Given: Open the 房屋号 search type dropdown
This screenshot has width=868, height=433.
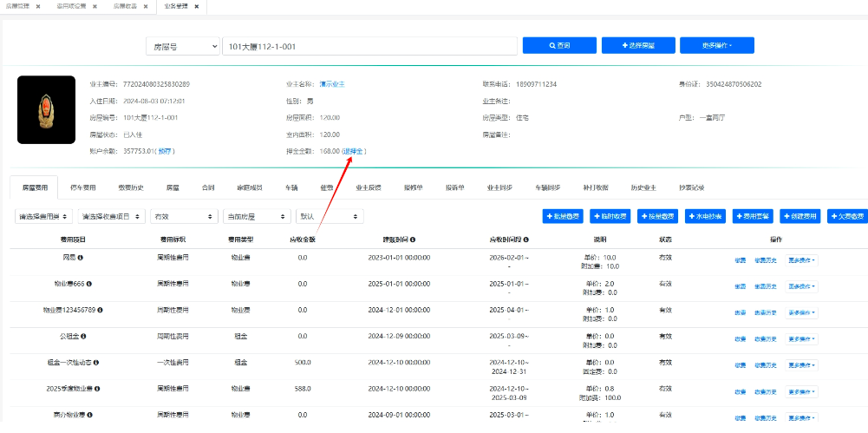Looking at the screenshot, I should 182,45.
